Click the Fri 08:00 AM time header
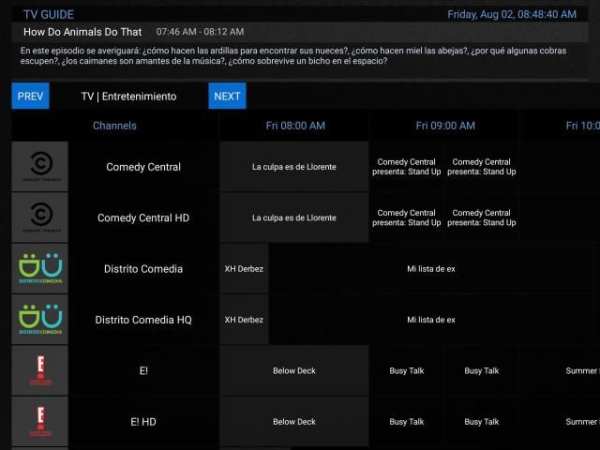This screenshot has width=600, height=450. 295,126
